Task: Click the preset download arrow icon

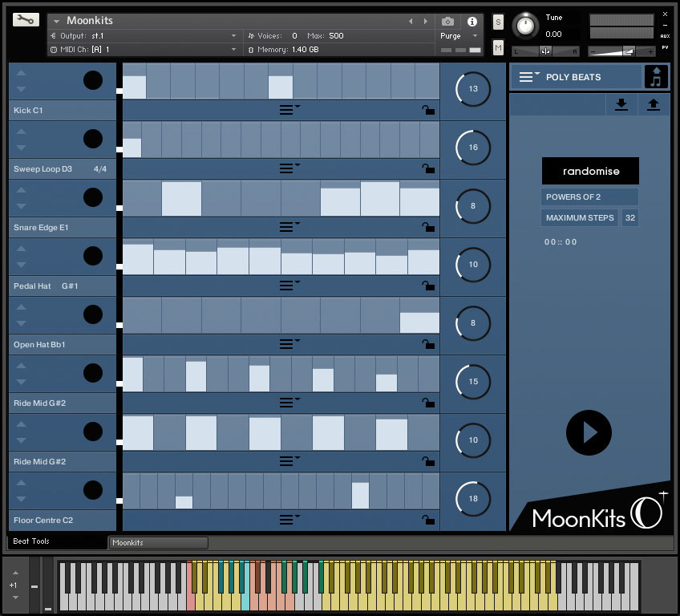Action: (x=621, y=104)
